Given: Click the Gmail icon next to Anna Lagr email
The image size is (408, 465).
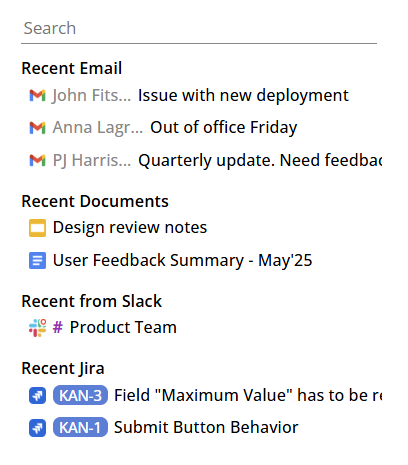Looking at the screenshot, I should [x=37, y=128].
